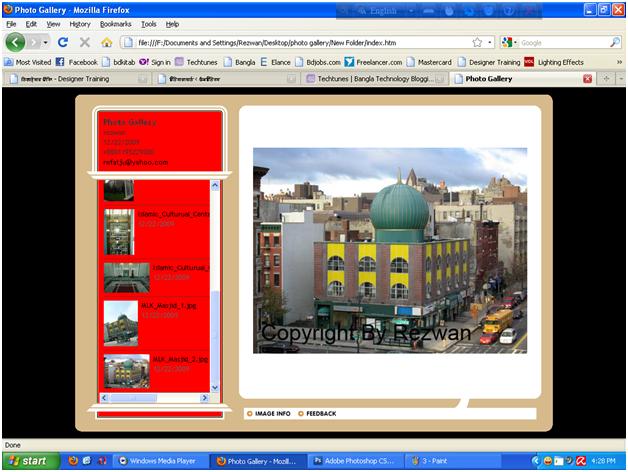The width and height of the screenshot is (628, 472).
Task: Open the Windows Start menu
Action: (x=31, y=461)
